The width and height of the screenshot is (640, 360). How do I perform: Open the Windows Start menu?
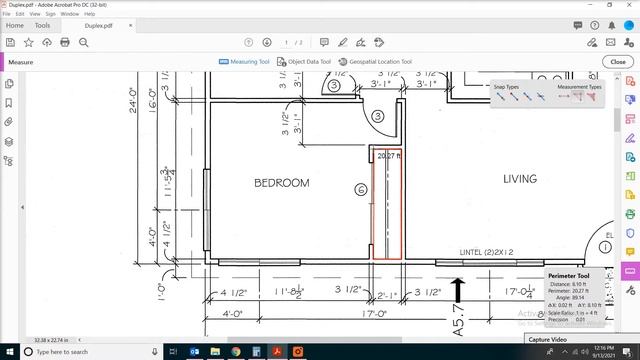(9, 352)
